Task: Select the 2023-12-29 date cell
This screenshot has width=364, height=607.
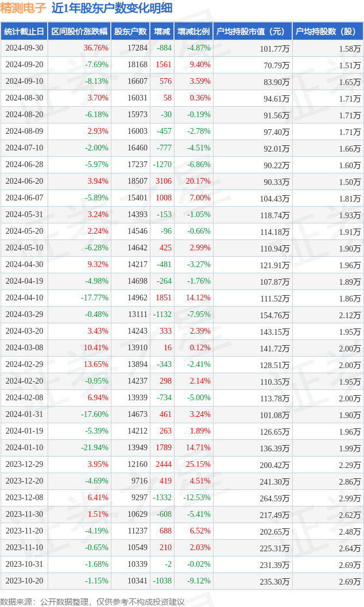Action: [x=25, y=464]
